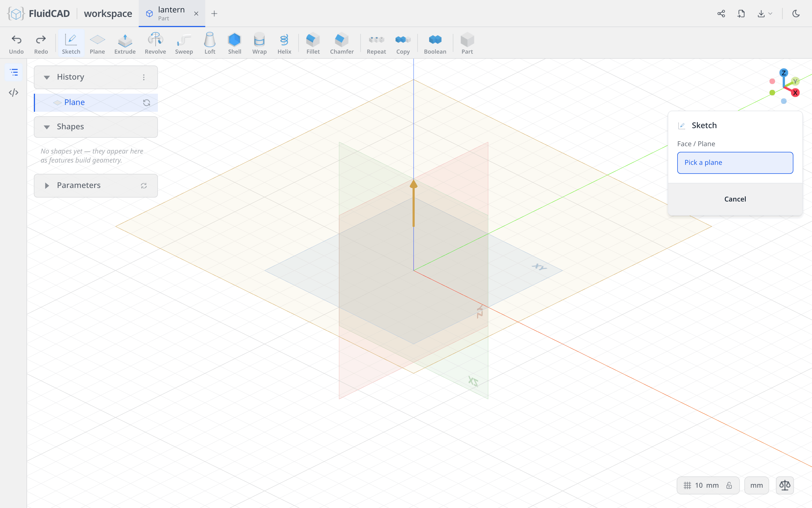The image size is (812, 508).
Task: Select the Repeat tool
Action: 376,44
